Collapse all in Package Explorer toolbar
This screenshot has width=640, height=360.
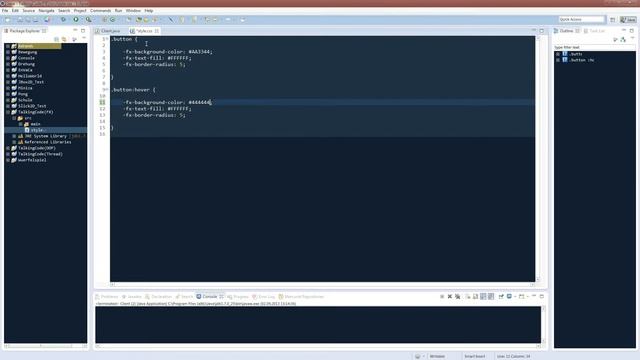(x=56, y=39)
